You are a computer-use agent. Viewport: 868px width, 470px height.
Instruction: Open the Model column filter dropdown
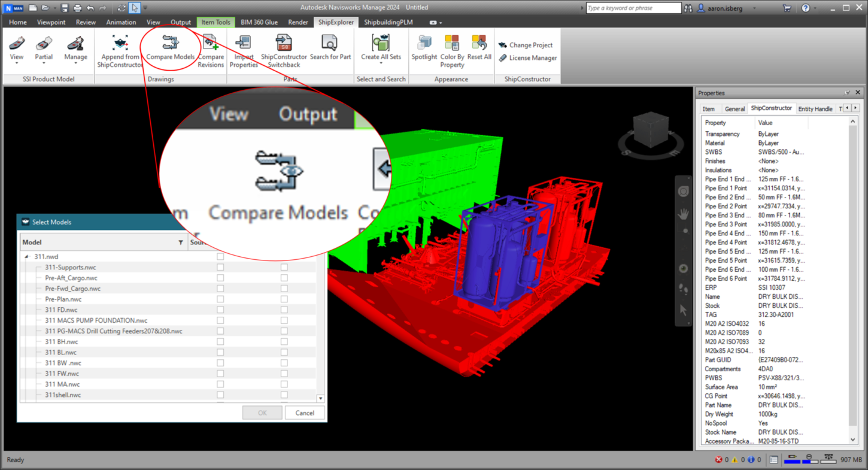point(181,242)
